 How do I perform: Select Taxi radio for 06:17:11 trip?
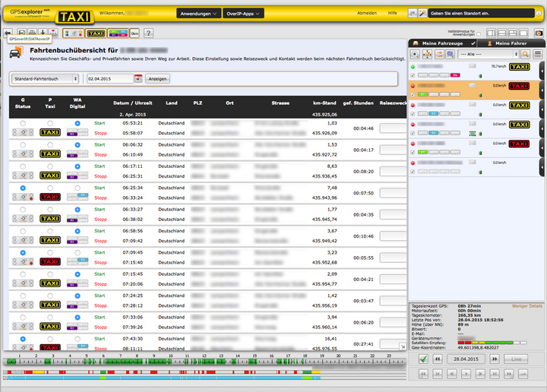coord(50,166)
